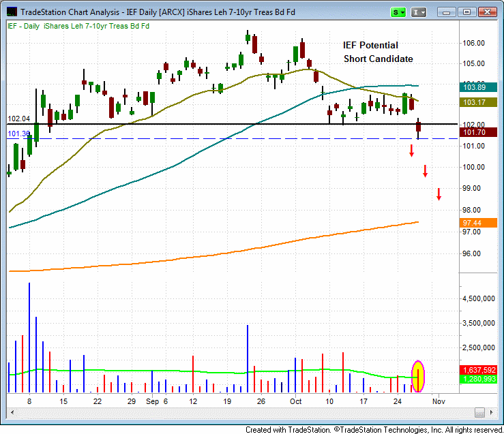Click the 101.70 last price tag
Screen dimensions: 504x434
click(x=478, y=132)
